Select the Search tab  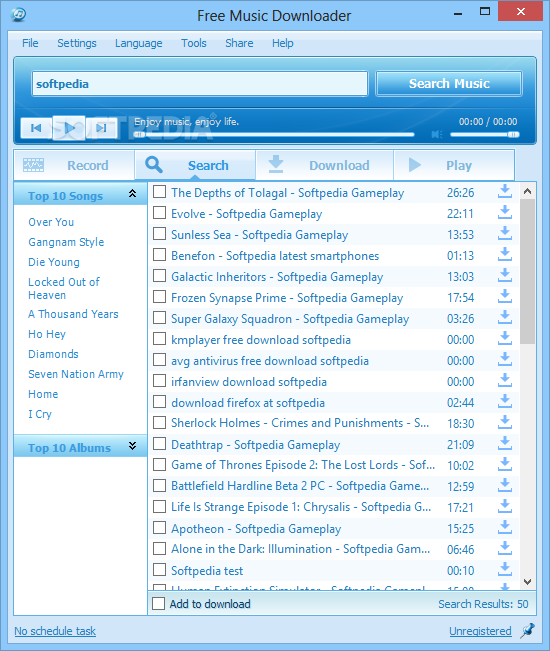(x=195, y=165)
